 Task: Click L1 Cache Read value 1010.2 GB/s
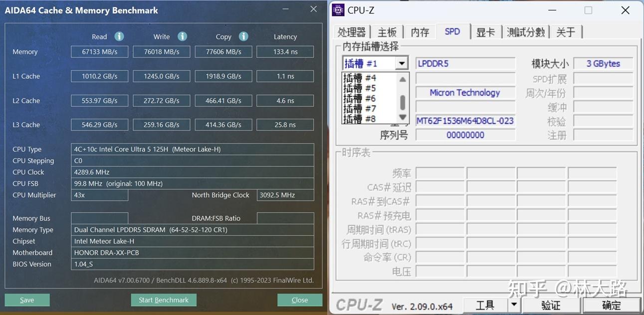pyautogui.click(x=99, y=76)
